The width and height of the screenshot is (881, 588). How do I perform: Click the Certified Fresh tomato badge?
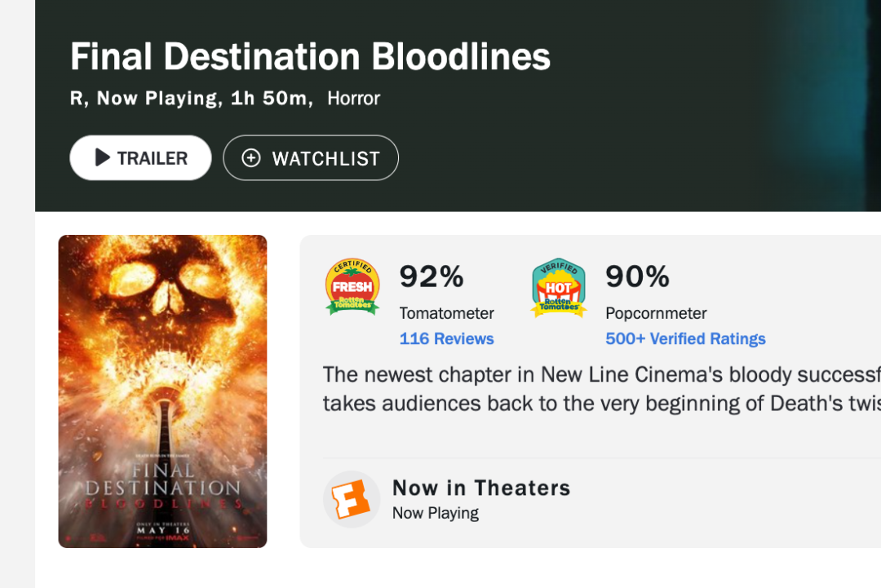point(352,286)
